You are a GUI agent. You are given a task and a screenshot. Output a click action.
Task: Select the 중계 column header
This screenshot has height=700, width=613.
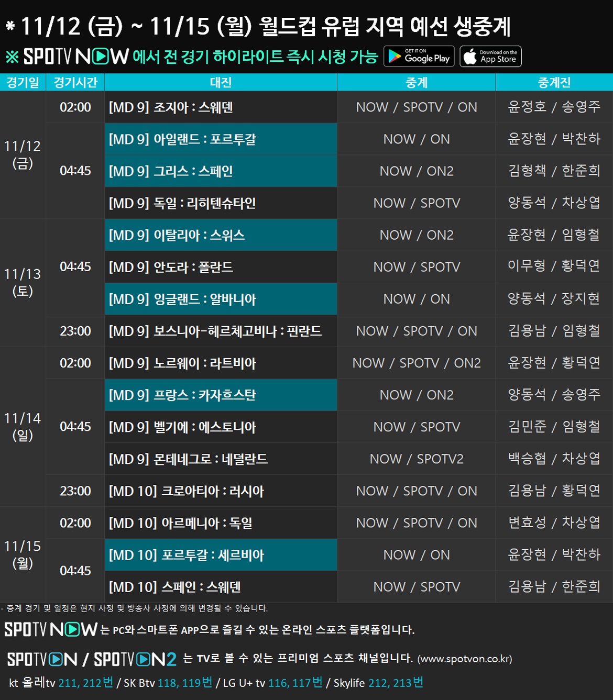coord(417,82)
